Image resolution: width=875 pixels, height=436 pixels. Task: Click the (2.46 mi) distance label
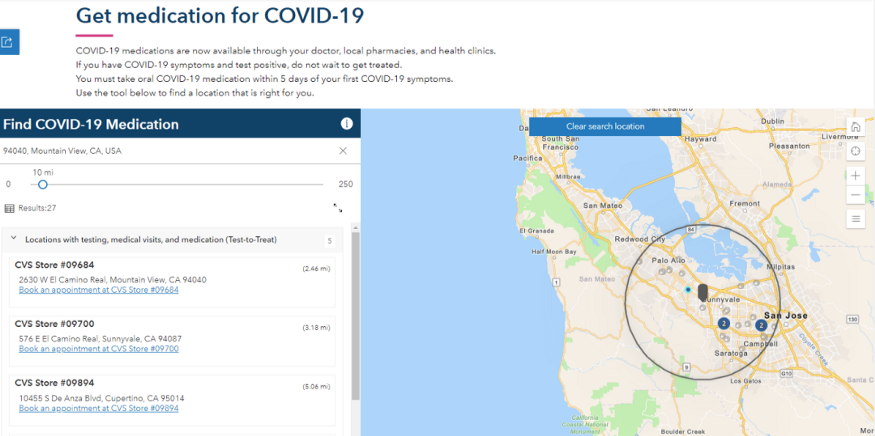coord(316,269)
